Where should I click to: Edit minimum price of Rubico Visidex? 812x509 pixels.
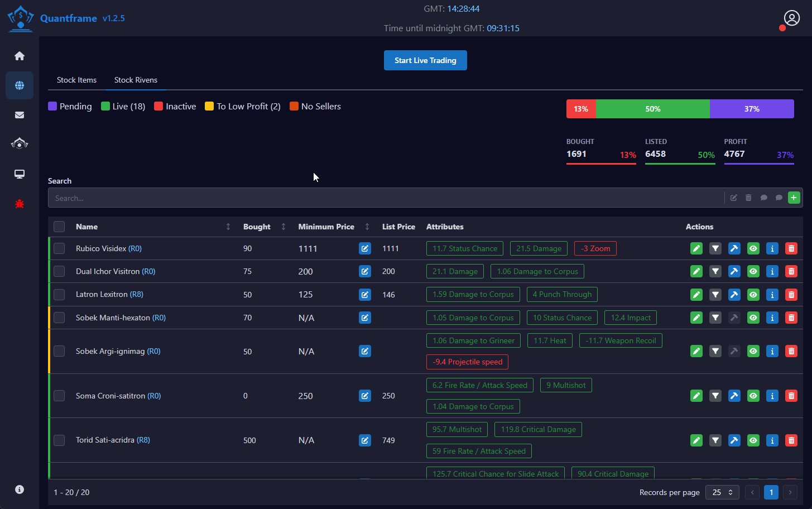pos(365,248)
